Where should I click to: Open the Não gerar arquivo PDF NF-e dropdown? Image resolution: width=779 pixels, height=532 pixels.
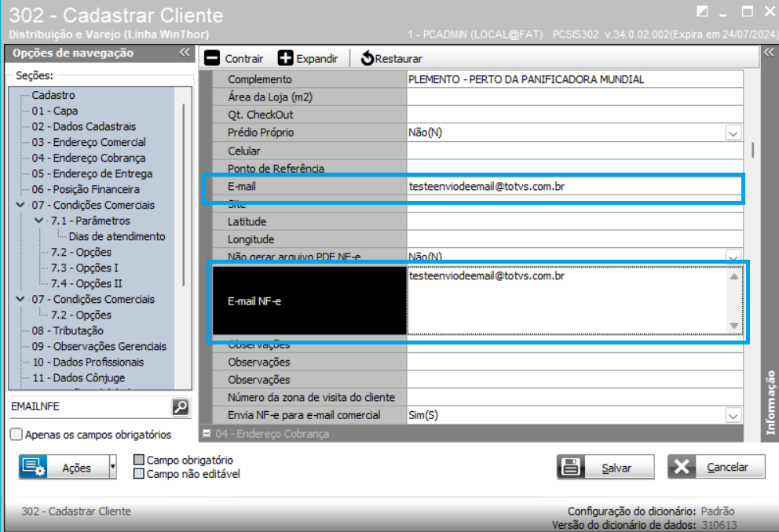733,257
